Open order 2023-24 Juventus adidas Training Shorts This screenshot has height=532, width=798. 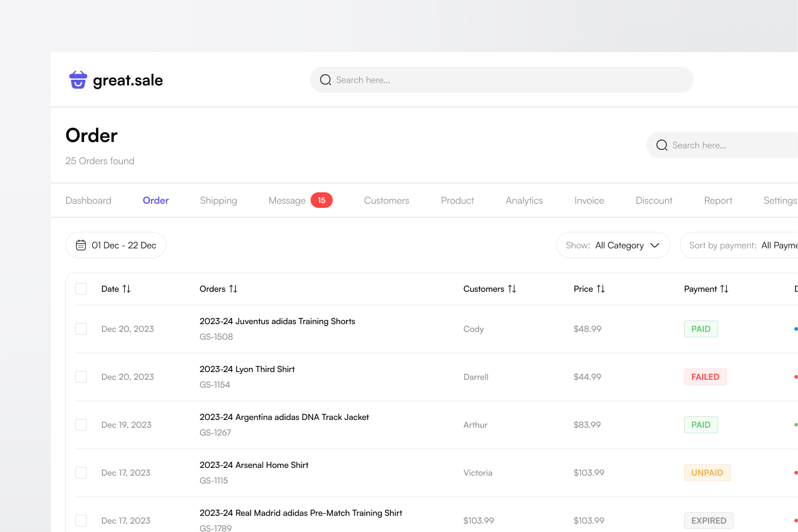278,321
